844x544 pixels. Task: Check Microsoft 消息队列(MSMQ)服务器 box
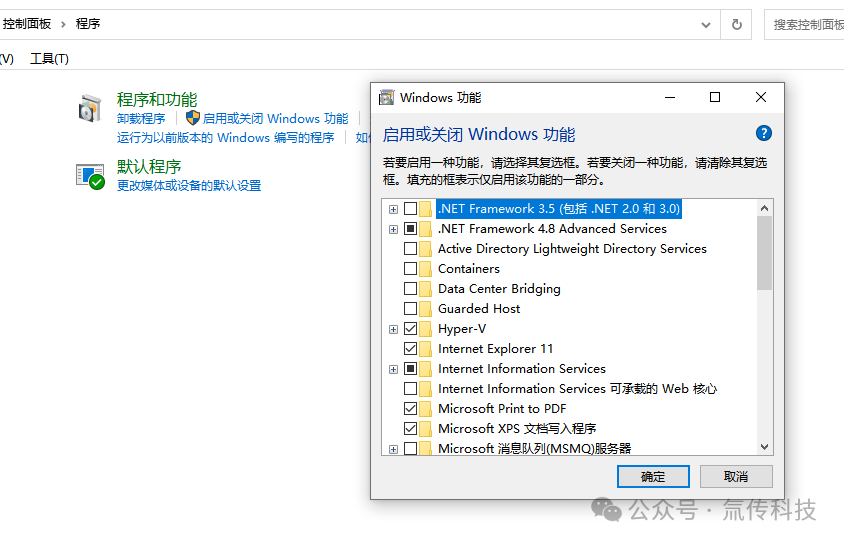click(410, 448)
